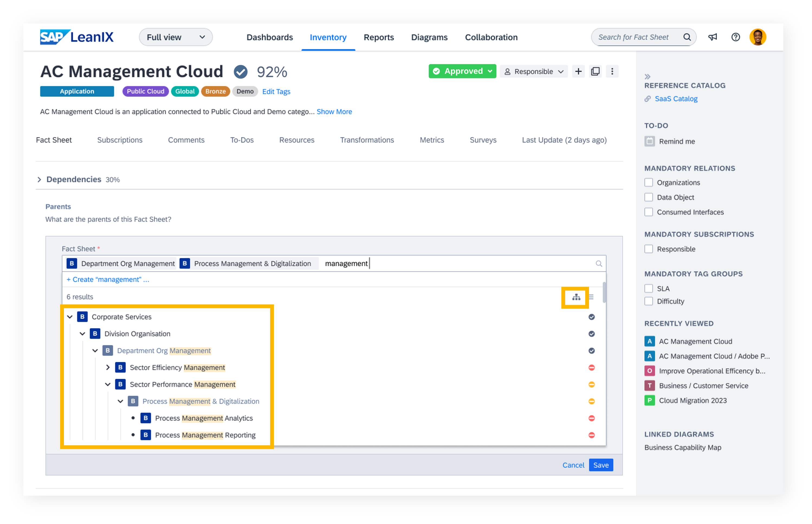Open the Responsible subscription dropdown

(533, 72)
